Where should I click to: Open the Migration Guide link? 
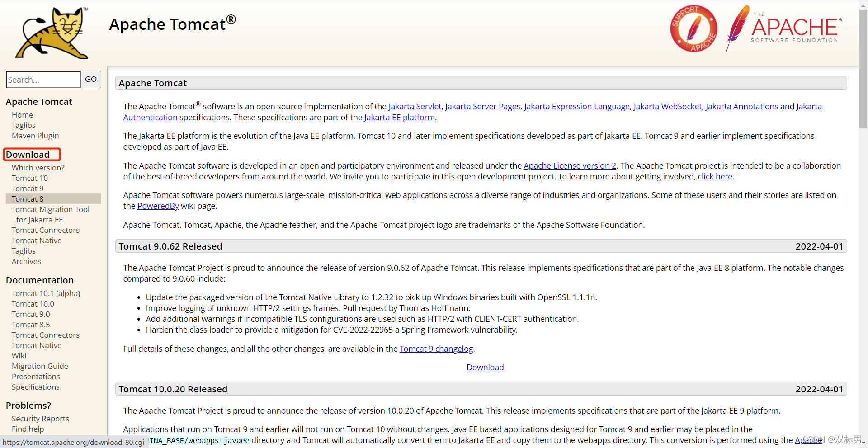pos(40,366)
